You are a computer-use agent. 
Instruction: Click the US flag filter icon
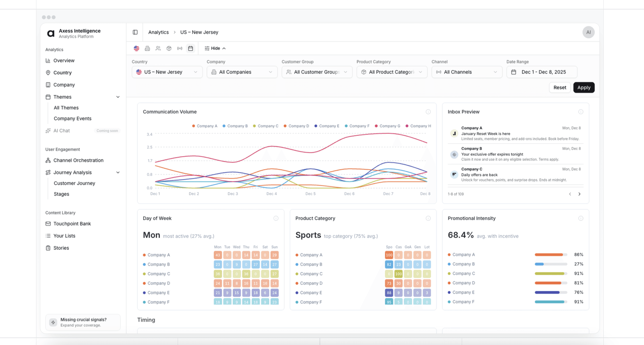(x=137, y=48)
